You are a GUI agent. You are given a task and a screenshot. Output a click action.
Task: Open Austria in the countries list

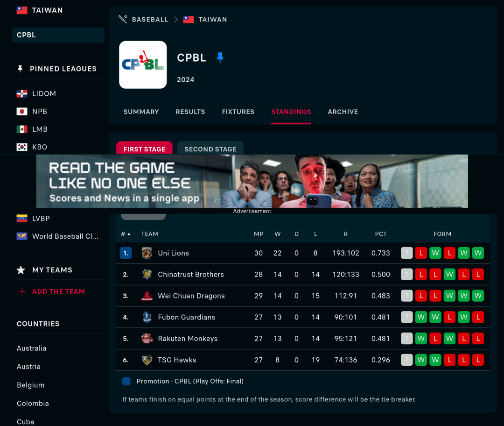(28, 367)
